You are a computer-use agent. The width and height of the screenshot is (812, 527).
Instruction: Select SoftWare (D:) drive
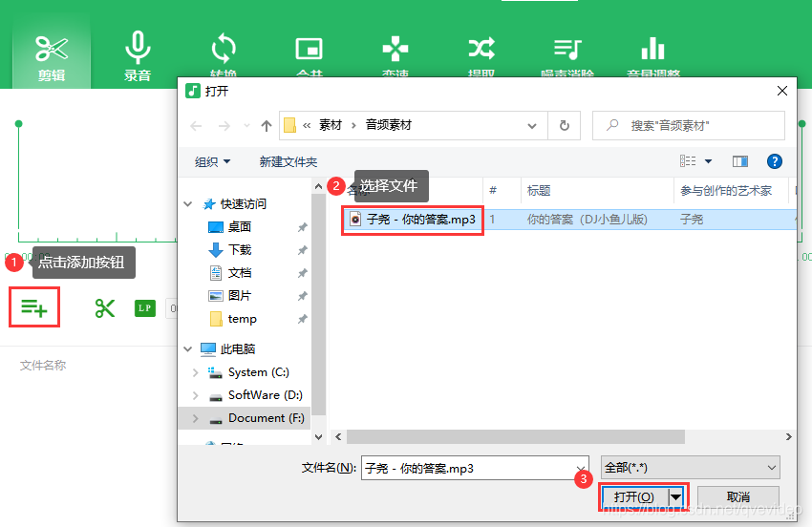coord(265,395)
